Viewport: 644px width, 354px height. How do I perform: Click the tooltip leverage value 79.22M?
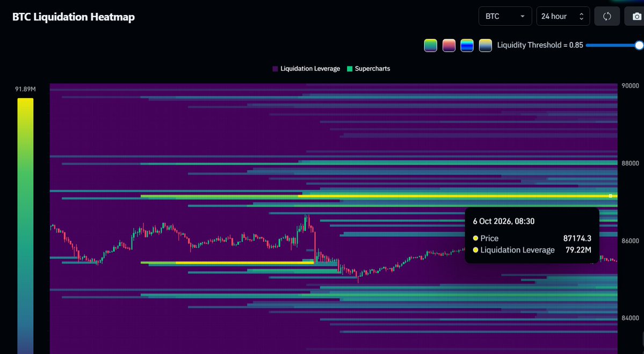[x=578, y=250]
